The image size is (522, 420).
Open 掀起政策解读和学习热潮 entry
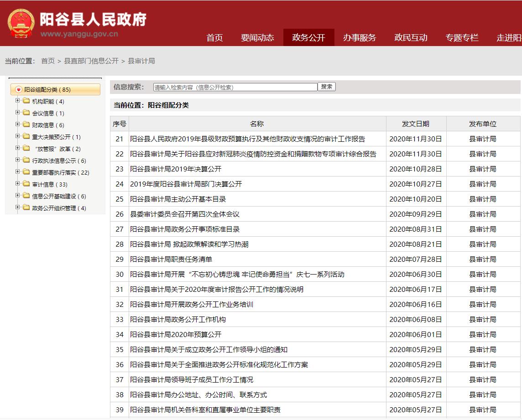189,244
